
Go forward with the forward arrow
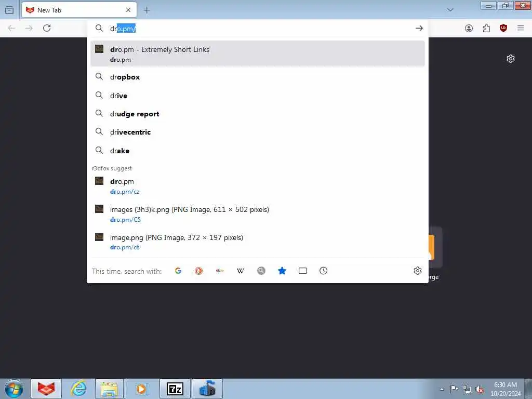point(29,28)
